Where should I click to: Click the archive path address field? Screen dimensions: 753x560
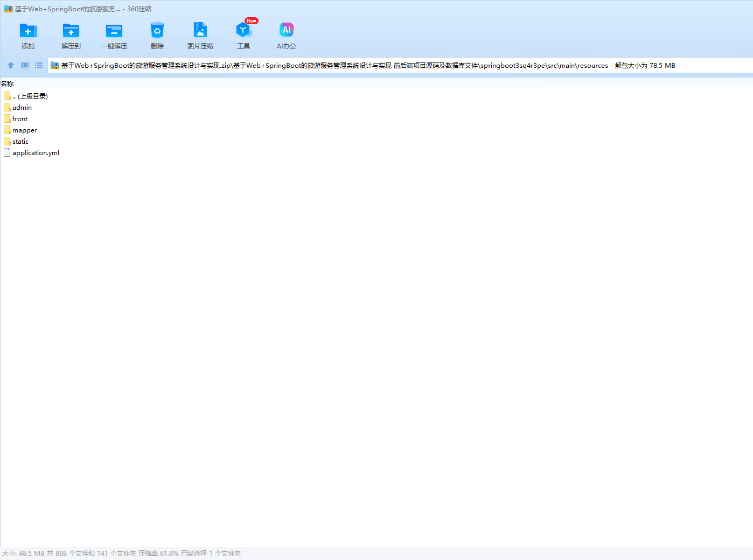point(400,65)
